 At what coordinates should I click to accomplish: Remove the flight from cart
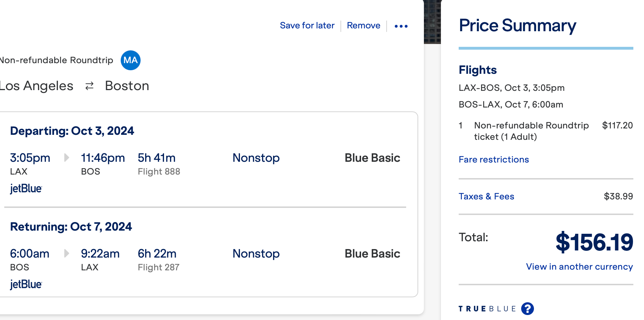click(364, 26)
